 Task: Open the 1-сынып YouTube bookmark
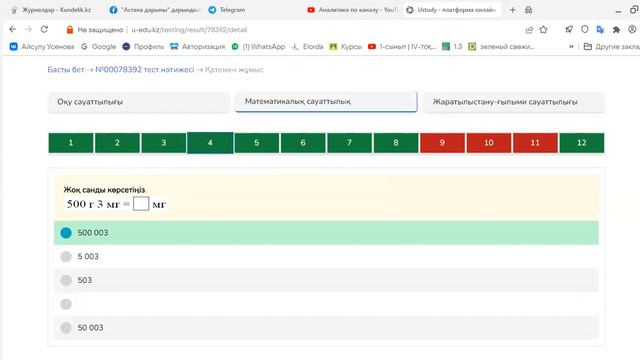pyautogui.click(x=402, y=47)
